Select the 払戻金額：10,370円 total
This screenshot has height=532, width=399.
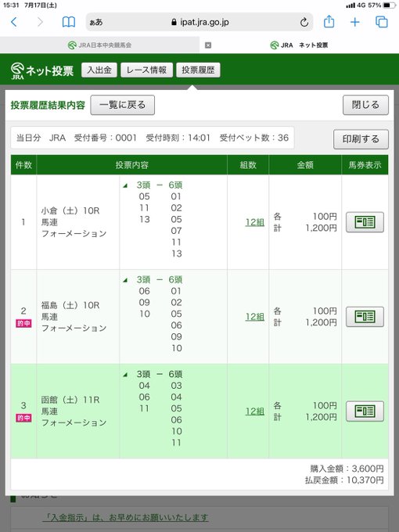click(344, 480)
